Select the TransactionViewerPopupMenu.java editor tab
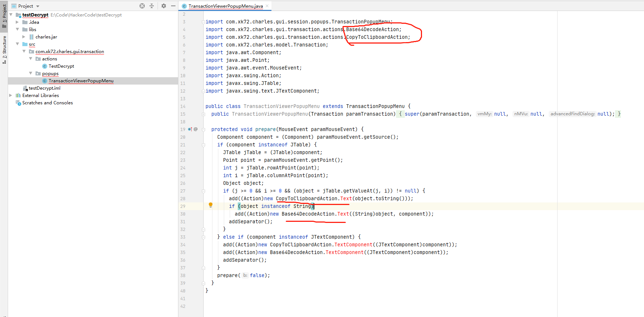Viewport: 644px width, 317px height. coord(225,6)
